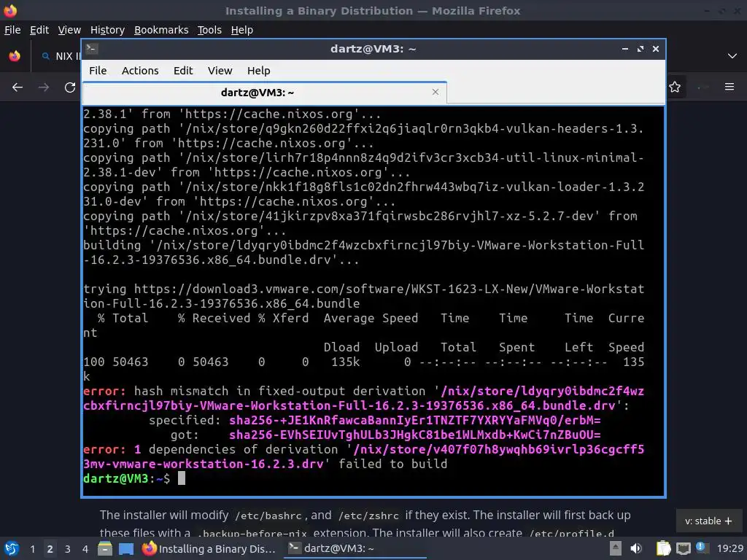Click '/etc/zshrc' text in Firefox page
Image resolution: width=747 pixels, height=560 pixels.
pos(368,516)
